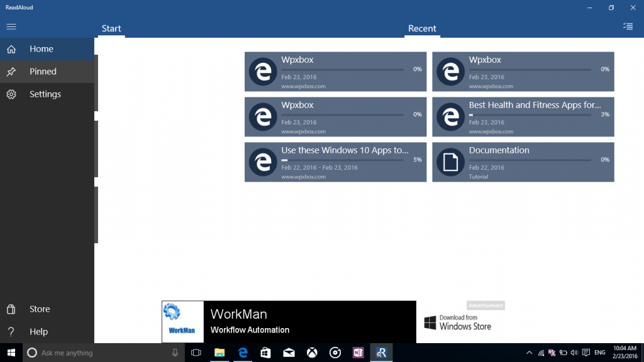Click the network signal tray icon
This screenshot has width=644, height=362.
(x=541, y=353)
